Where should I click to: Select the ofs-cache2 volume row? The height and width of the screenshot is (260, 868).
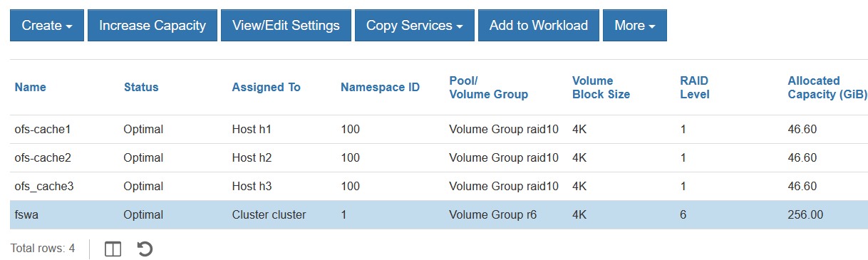(x=439, y=157)
